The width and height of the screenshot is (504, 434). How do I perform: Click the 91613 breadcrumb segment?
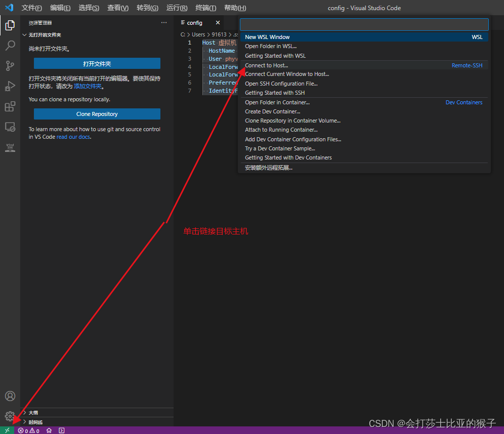tap(219, 34)
